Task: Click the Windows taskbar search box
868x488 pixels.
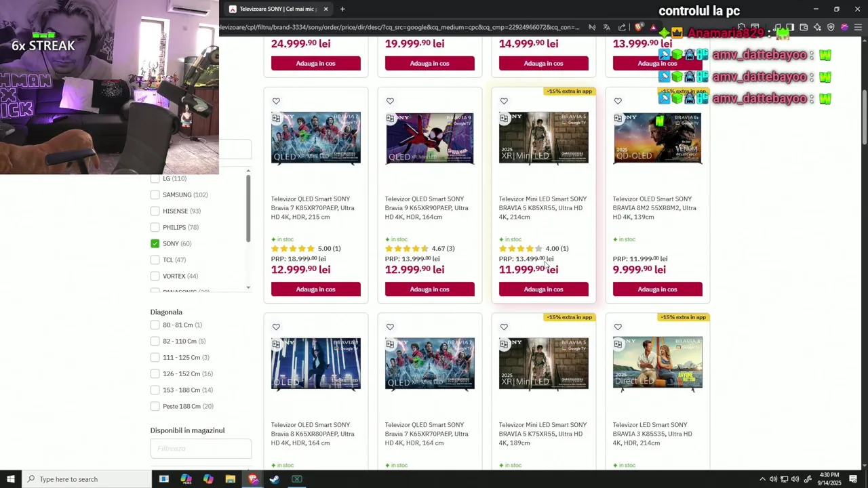Action: click(x=87, y=479)
